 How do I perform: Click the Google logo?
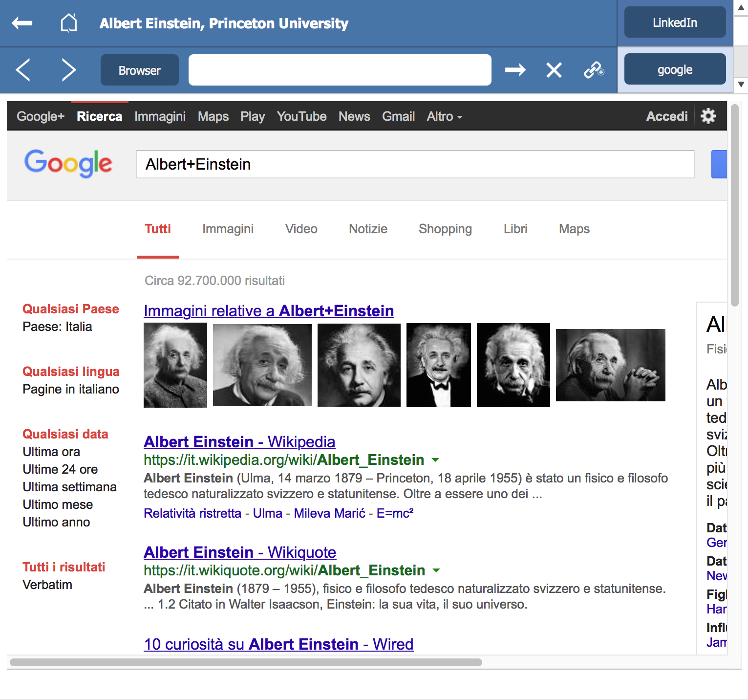[x=68, y=163]
